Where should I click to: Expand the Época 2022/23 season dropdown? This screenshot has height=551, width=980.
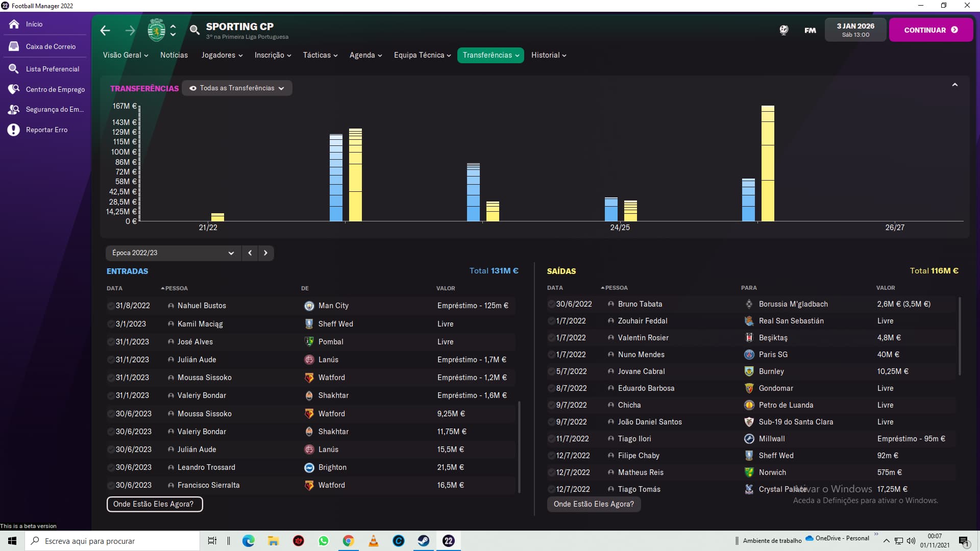(173, 253)
